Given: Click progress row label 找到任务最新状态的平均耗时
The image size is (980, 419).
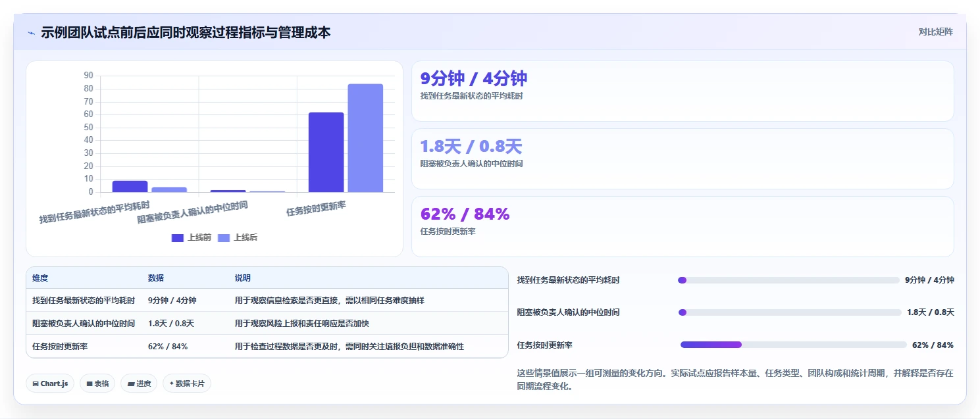Looking at the screenshot, I should click(x=568, y=280).
